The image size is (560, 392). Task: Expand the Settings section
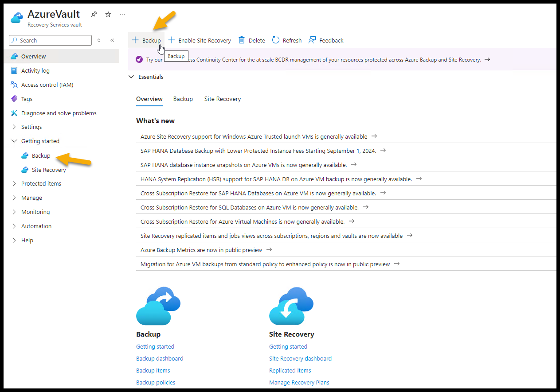pos(14,127)
